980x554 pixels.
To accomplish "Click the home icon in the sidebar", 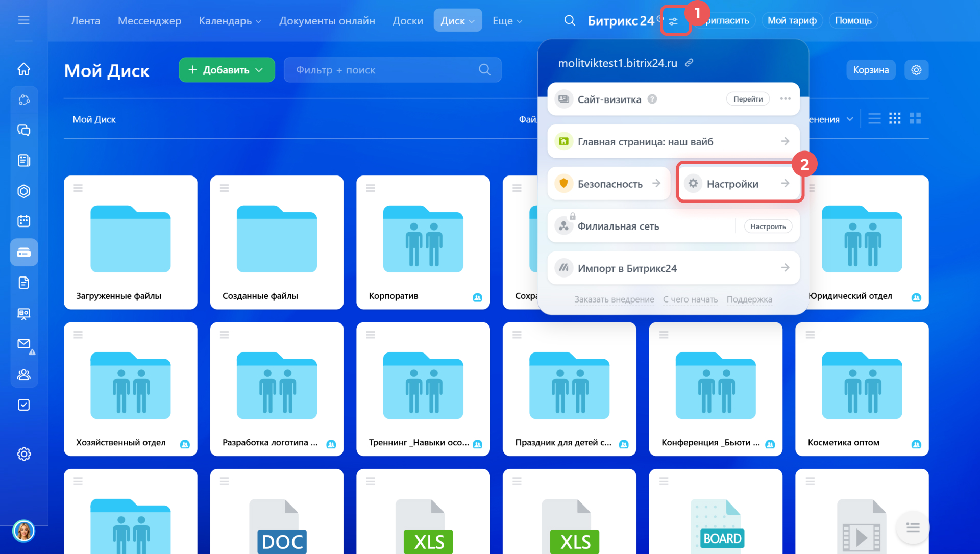I will tap(23, 69).
